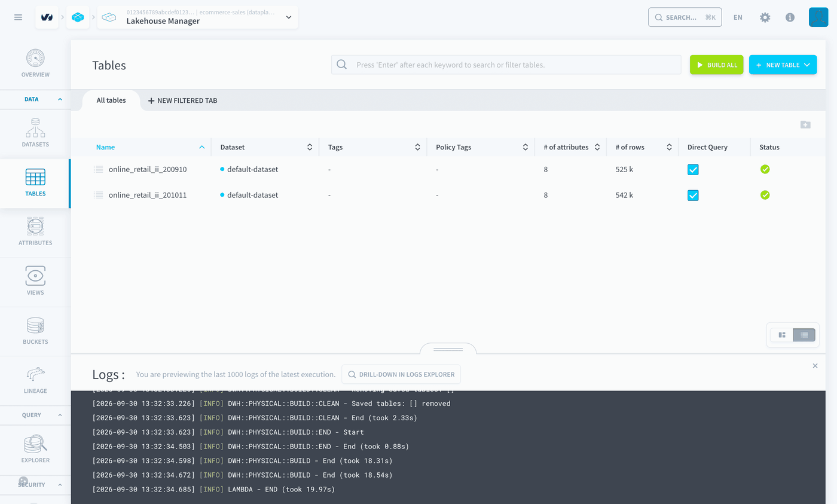The height and width of the screenshot is (504, 837).
Task: Open table online_retail_ii_200910
Action: [x=148, y=169]
